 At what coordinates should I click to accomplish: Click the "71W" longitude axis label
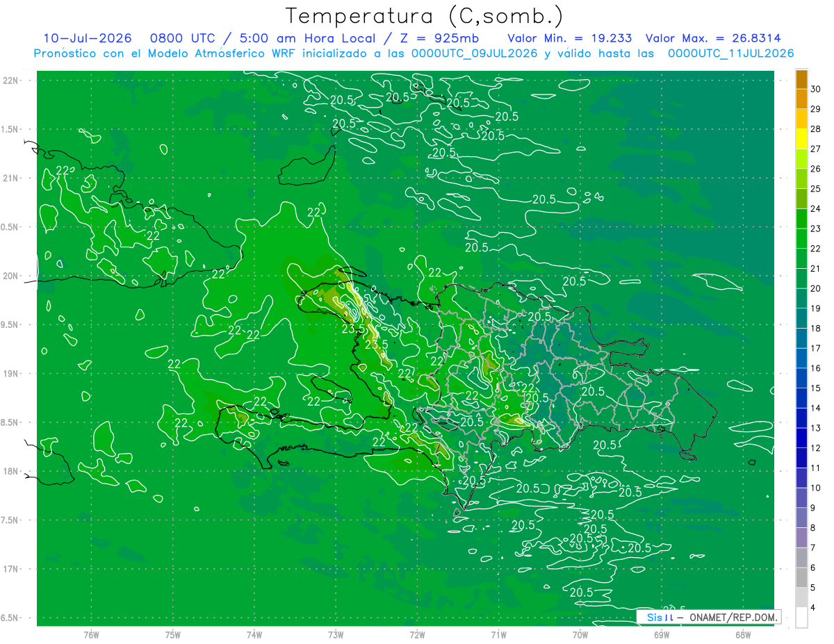498,636
